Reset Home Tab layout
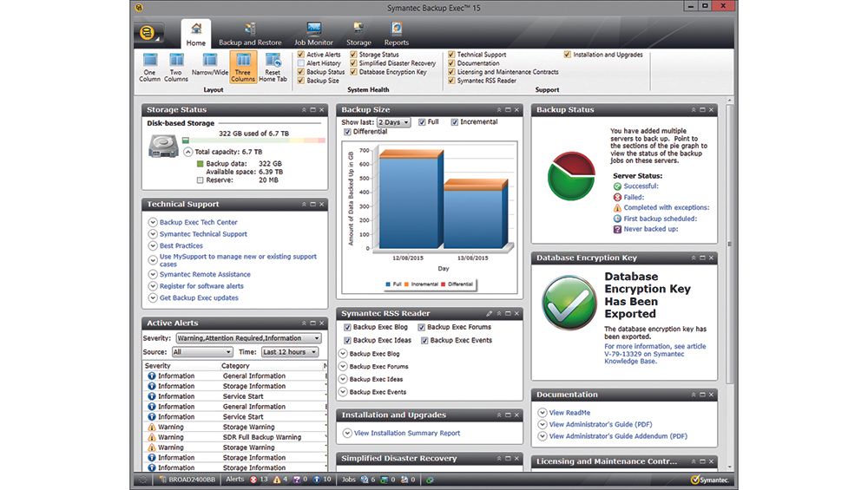The image size is (868, 490). 273,68
